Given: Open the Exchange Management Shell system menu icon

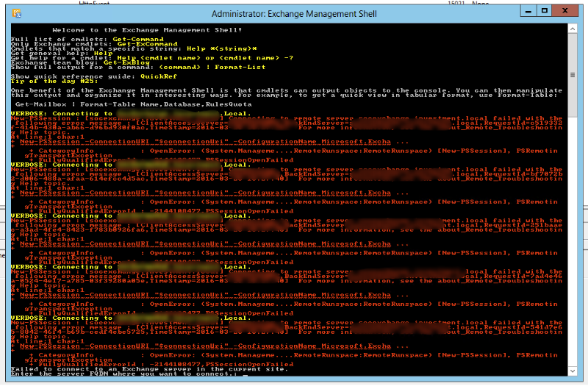Looking at the screenshot, I should 18,12.
